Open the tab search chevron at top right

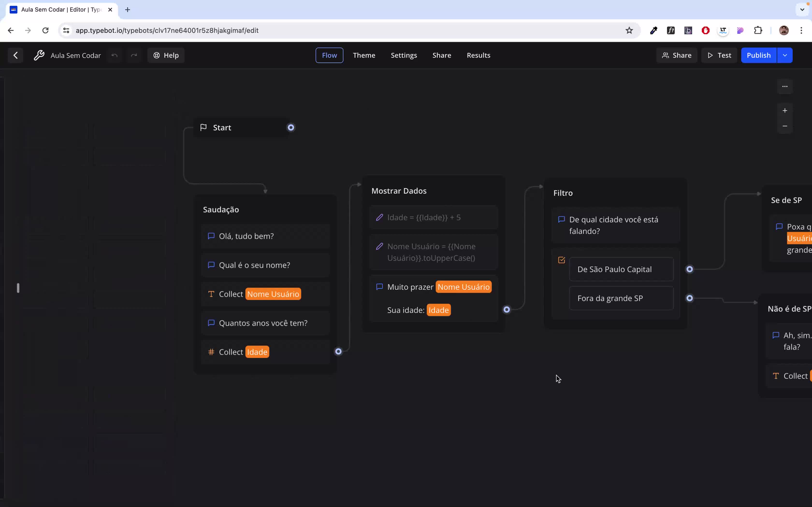click(802, 9)
